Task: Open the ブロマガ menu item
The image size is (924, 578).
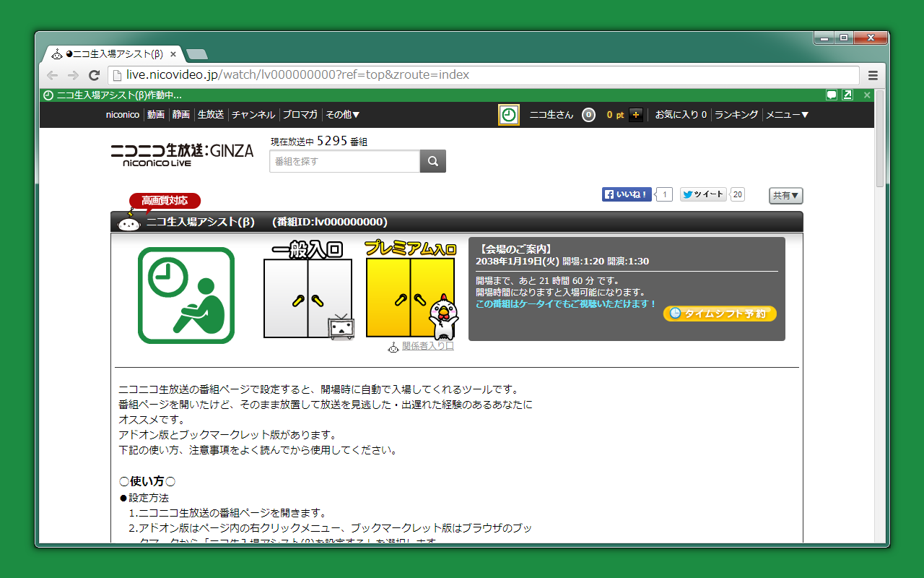Action: point(300,115)
